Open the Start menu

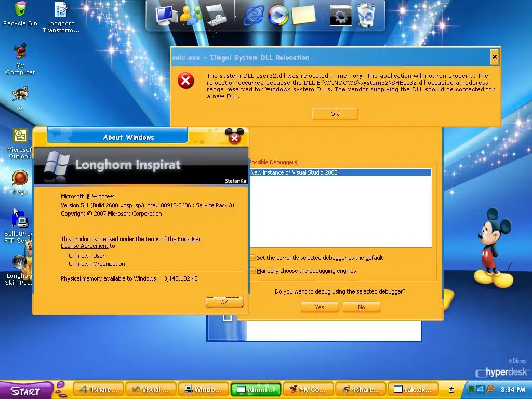tap(25, 391)
